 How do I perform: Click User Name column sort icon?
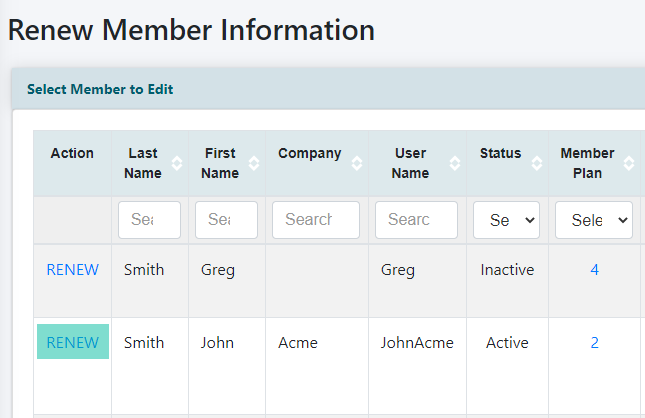[455, 163]
